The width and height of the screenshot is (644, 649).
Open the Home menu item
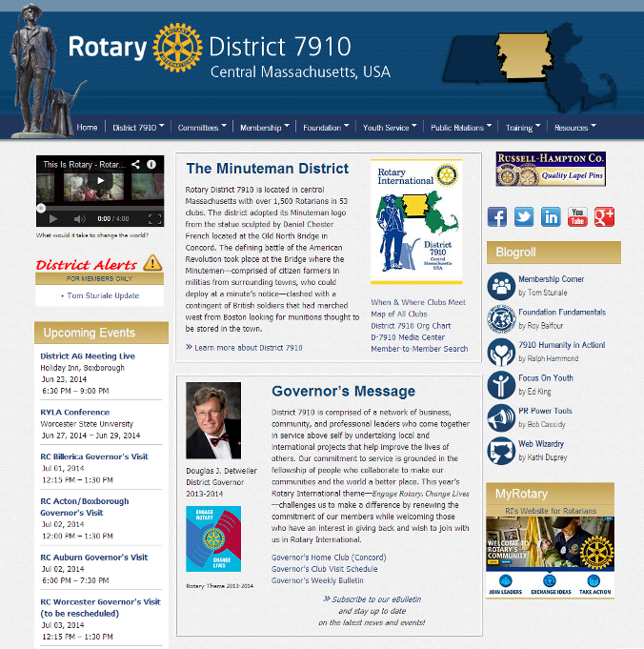(x=87, y=128)
